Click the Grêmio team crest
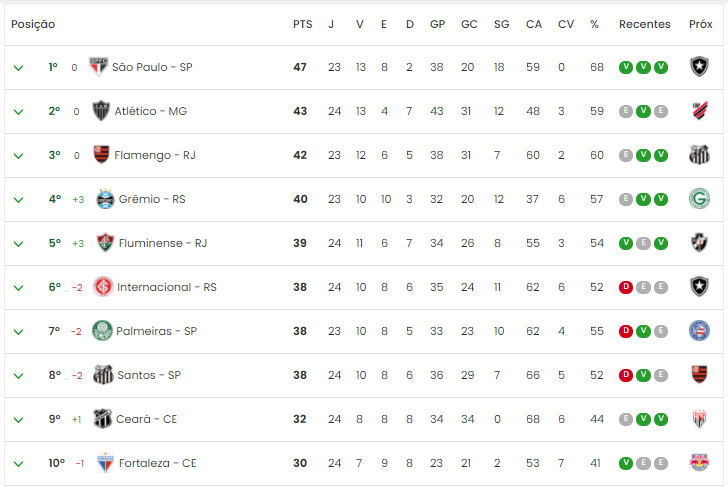 click(105, 199)
